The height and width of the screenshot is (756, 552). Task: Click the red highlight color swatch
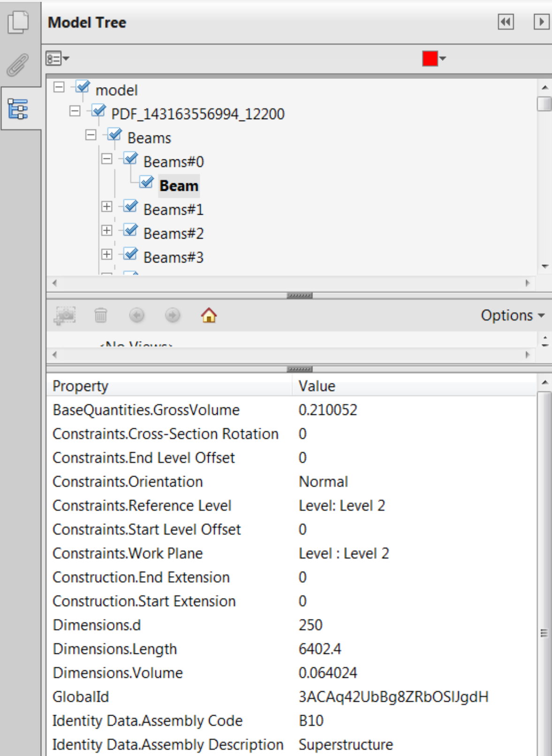click(x=430, y=59)
